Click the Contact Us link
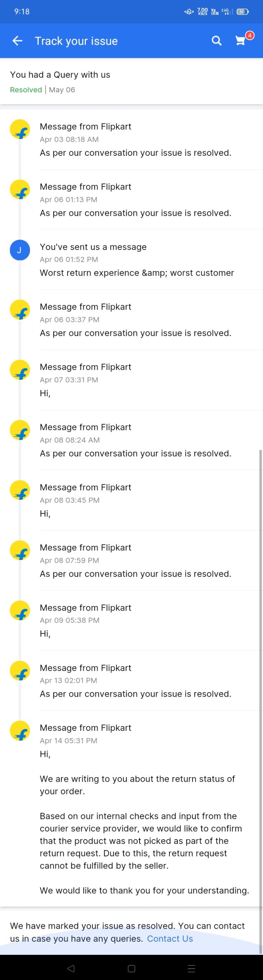This screenshot has width=263, height=980. [170, 938]
